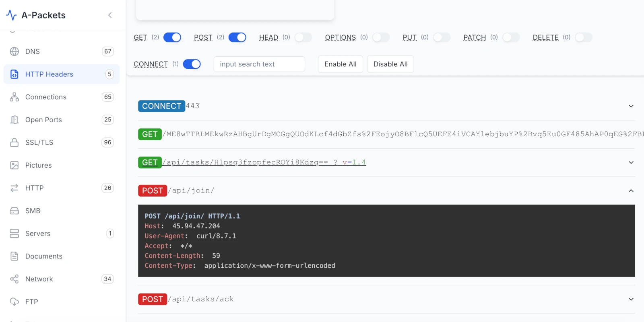This screenshot has height=322, width=644.
Task: Click the POST /api/join/ HTTP/1.1 request line
Action: 192,216
